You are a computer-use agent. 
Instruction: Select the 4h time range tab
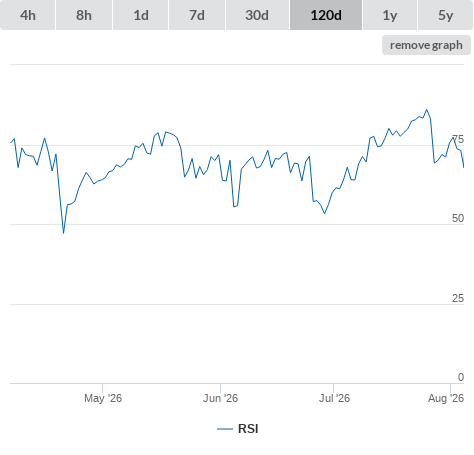pos(28,15)
